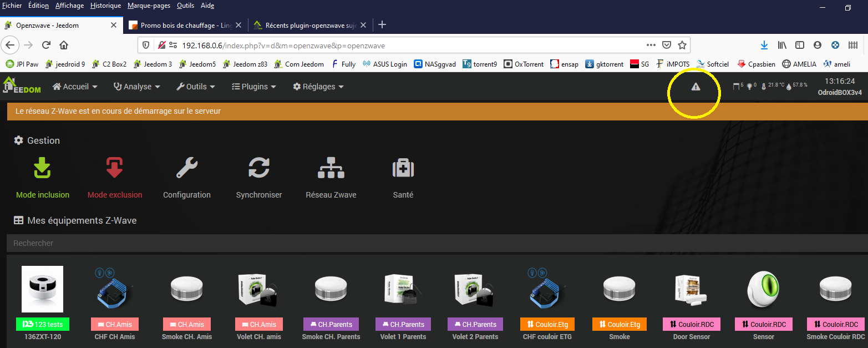Expand the Réglages dropdown menu
868x348 pixels.
(318, 87)
